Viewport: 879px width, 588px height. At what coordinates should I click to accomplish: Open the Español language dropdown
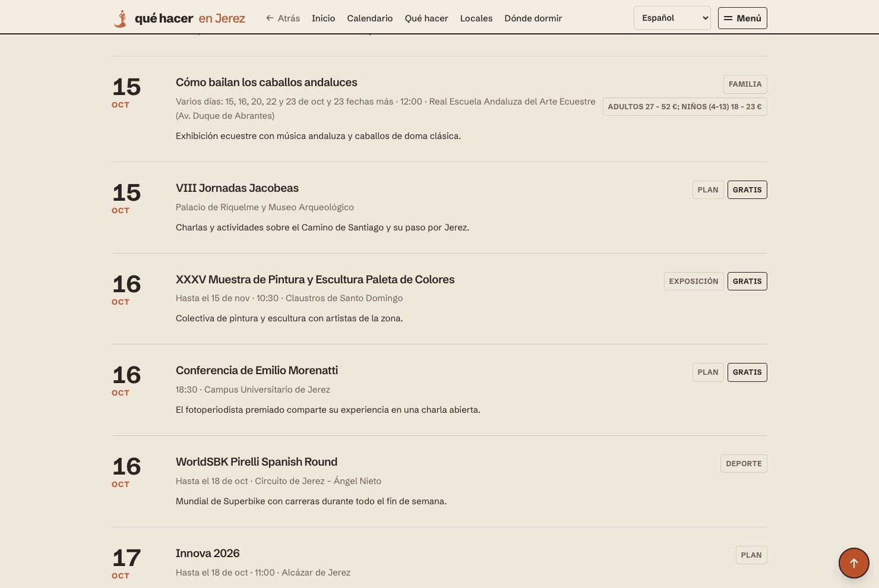click(672, 18)
